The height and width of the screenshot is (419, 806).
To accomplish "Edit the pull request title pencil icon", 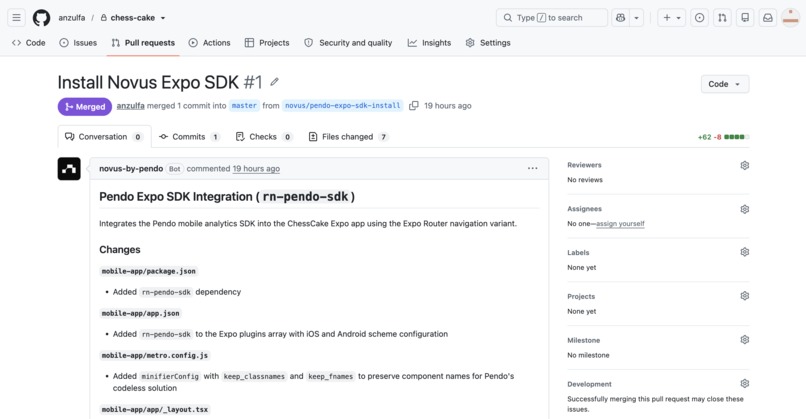I will [274, 82].
